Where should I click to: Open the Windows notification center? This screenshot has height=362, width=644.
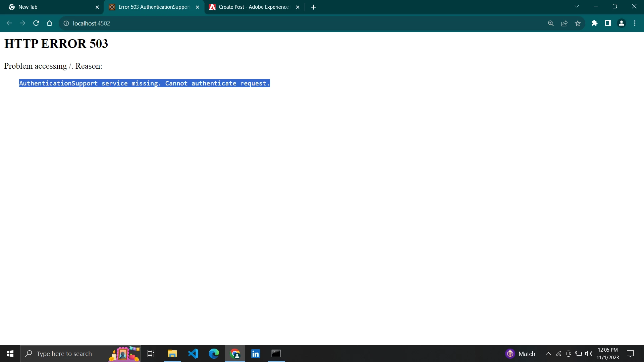coord(630,354)
